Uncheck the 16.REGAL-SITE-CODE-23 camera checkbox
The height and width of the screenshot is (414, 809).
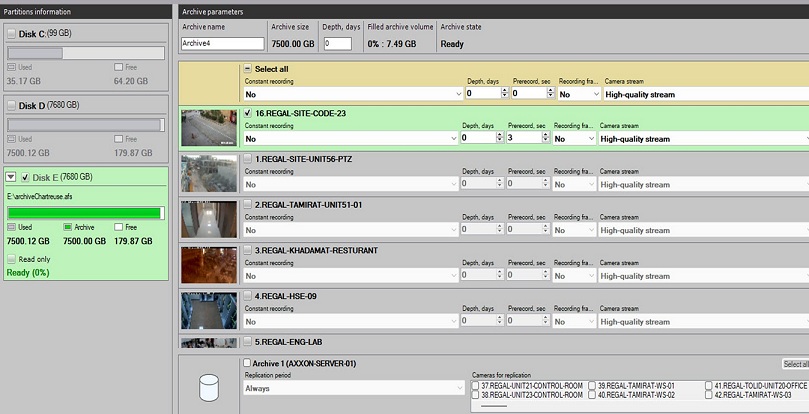(x=248, y=113)
